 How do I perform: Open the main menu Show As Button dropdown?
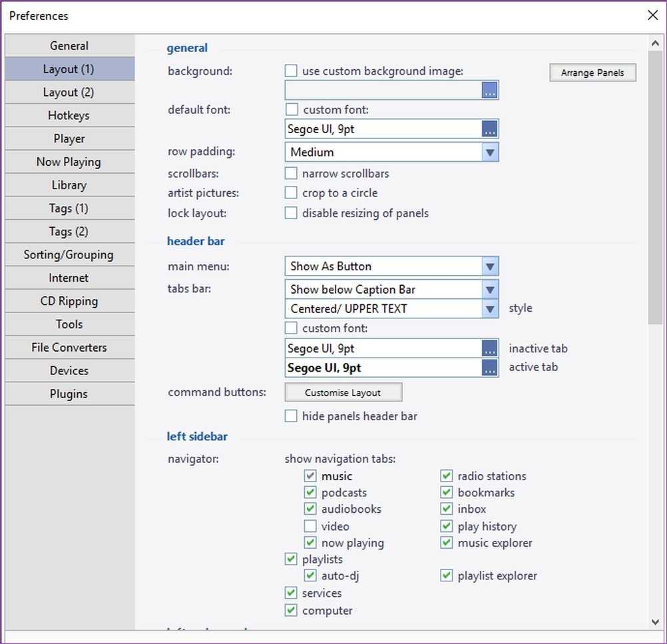[x=490, y=266]
